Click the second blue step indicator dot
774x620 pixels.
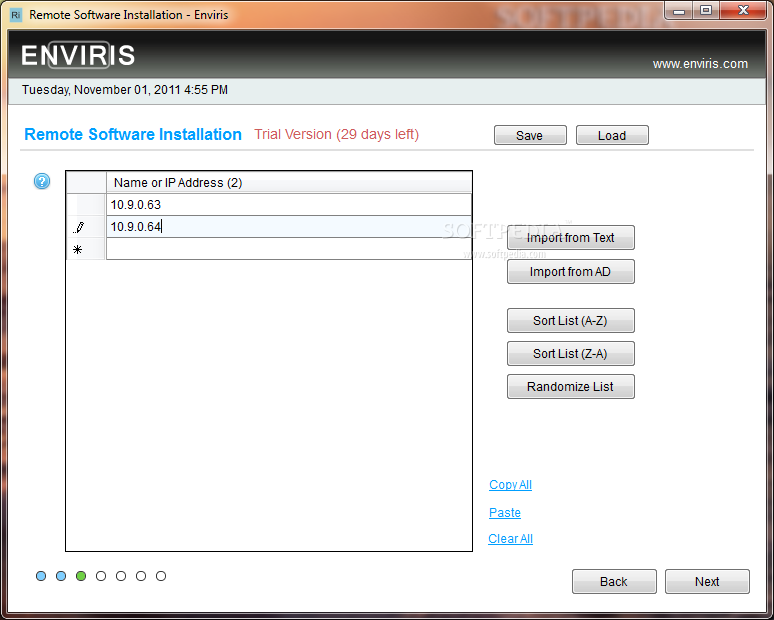61,576
